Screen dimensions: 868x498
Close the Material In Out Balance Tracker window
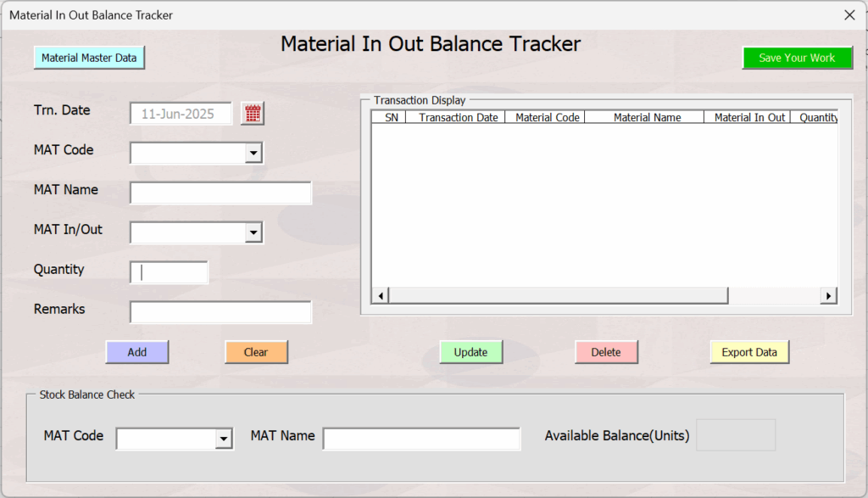pyautogui.click(x=849, y=15)
